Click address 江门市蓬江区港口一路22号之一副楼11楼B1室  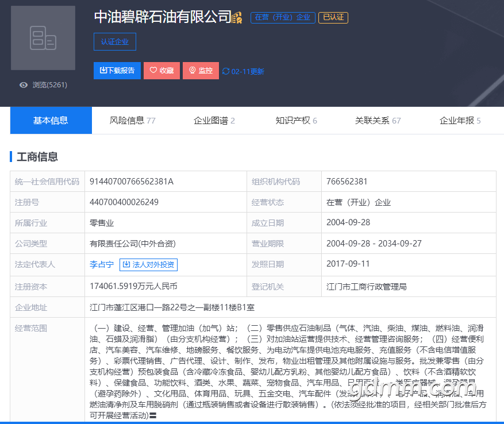[172, 307]
